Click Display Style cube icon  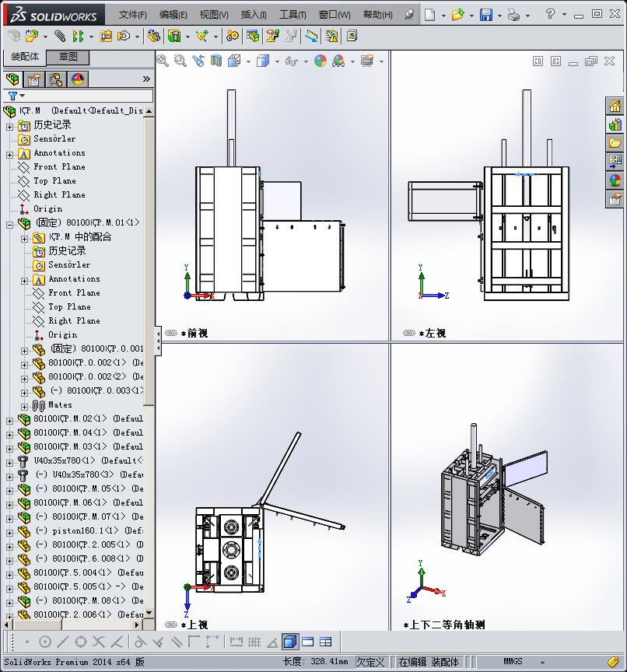coord(263,61)
